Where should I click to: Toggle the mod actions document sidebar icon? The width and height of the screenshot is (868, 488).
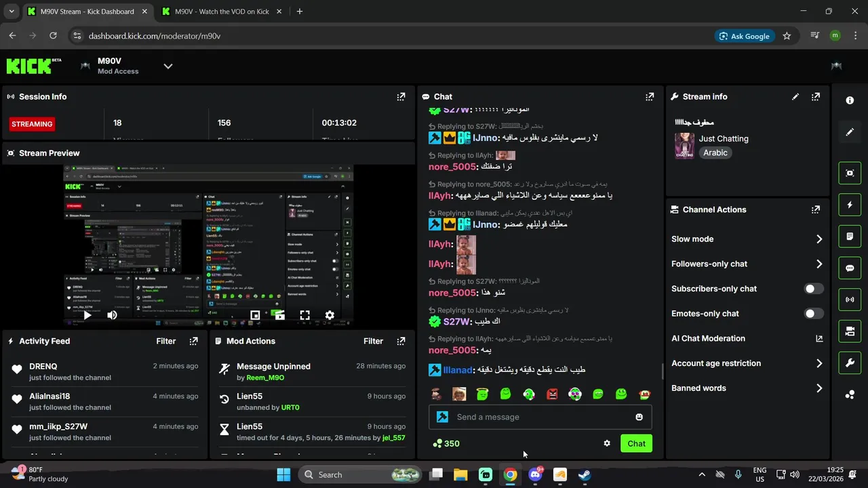tap(850, 237)
